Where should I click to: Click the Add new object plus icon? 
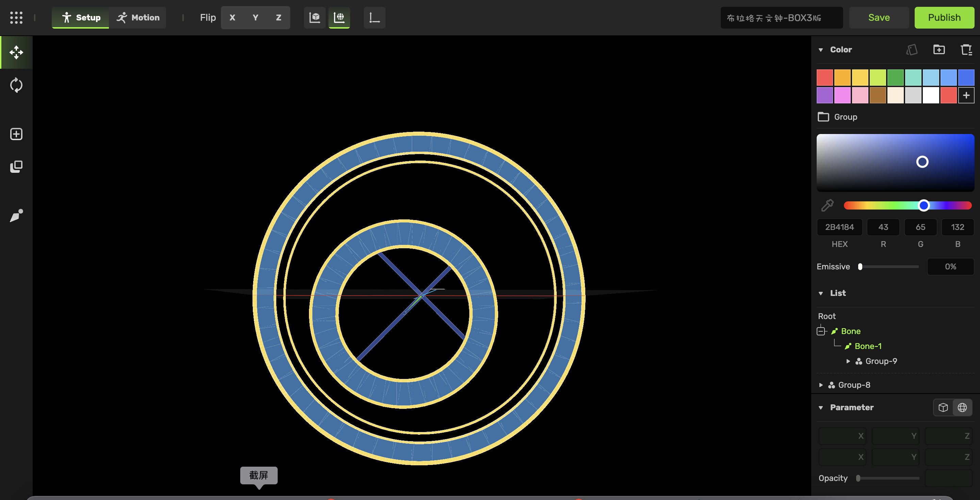tap(16, 134)
